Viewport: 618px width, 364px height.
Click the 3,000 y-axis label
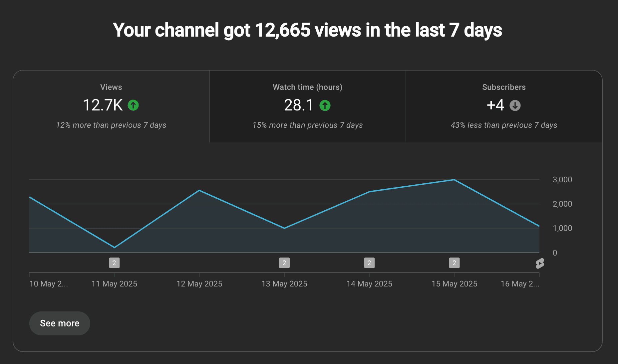pos(562,180)
